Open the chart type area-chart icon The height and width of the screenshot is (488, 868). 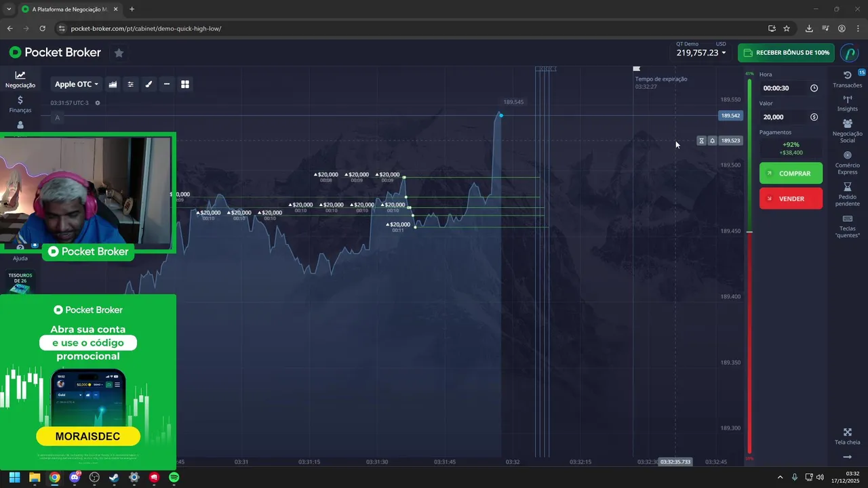pos(113,84)
